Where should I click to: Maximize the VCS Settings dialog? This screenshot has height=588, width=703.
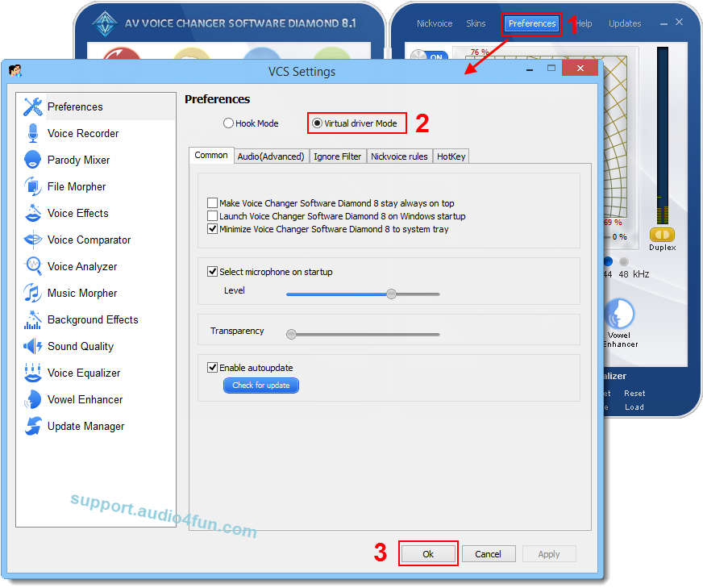coord(551,69)
